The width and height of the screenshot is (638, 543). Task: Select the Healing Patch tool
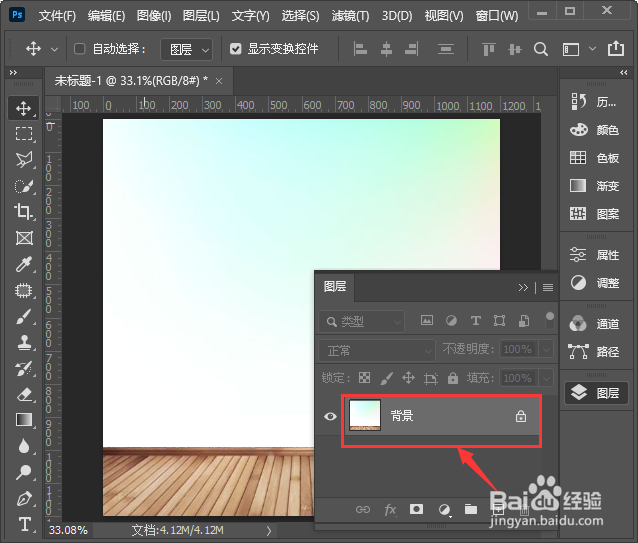click(24, 290)
